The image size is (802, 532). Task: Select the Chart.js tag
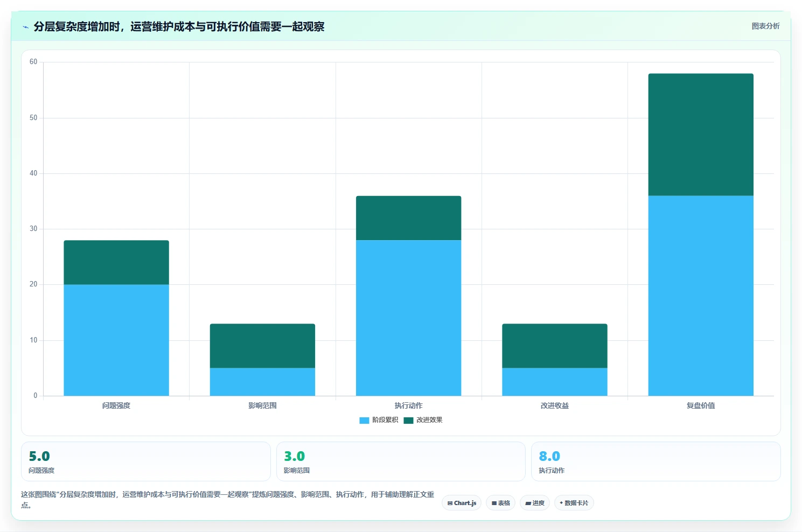coord(462,503)
